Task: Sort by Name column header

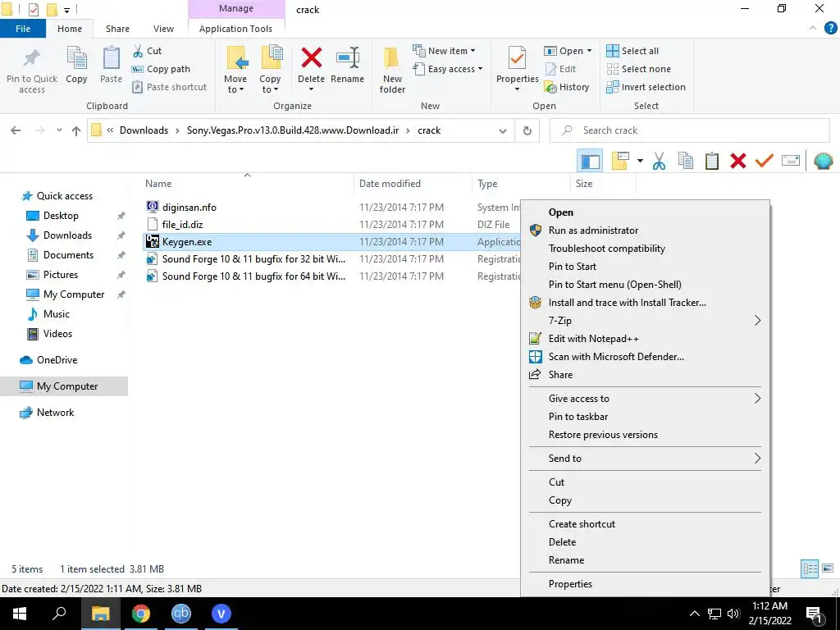Action: tap(158, 184)
